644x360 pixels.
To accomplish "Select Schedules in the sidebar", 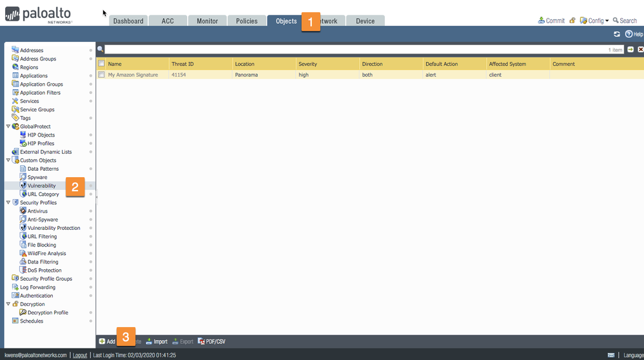I will (x=31, y=321).
